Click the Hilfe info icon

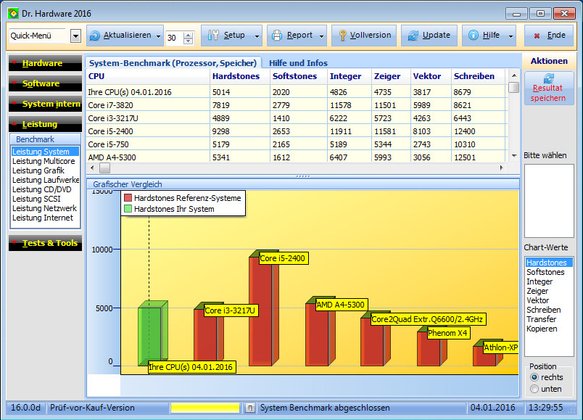tap(473, 35)
